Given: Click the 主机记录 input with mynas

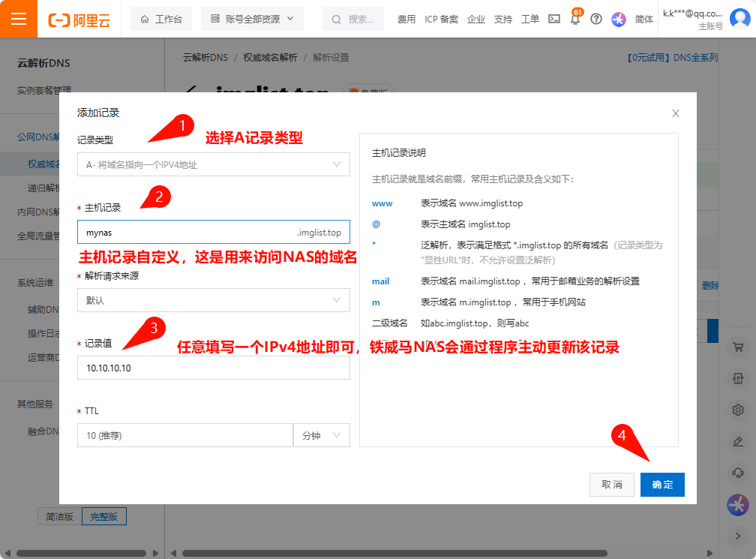Looking at the screenshot, I should coord(214,233).
